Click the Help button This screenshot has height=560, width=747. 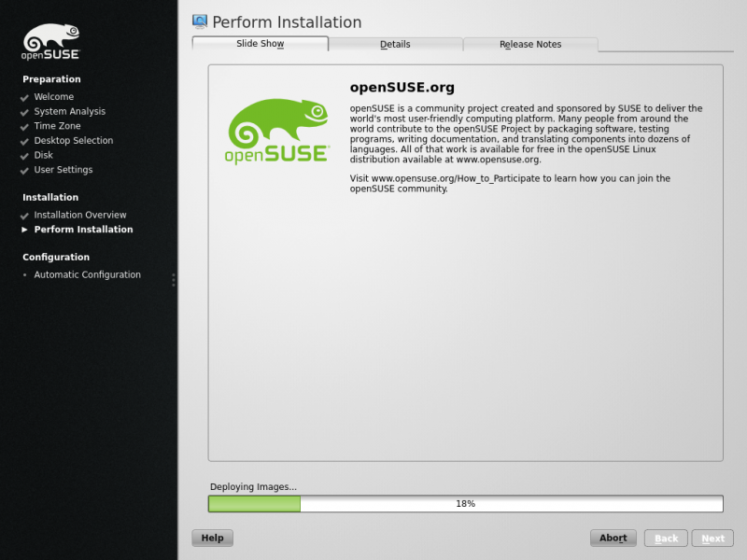pos(213,538)
